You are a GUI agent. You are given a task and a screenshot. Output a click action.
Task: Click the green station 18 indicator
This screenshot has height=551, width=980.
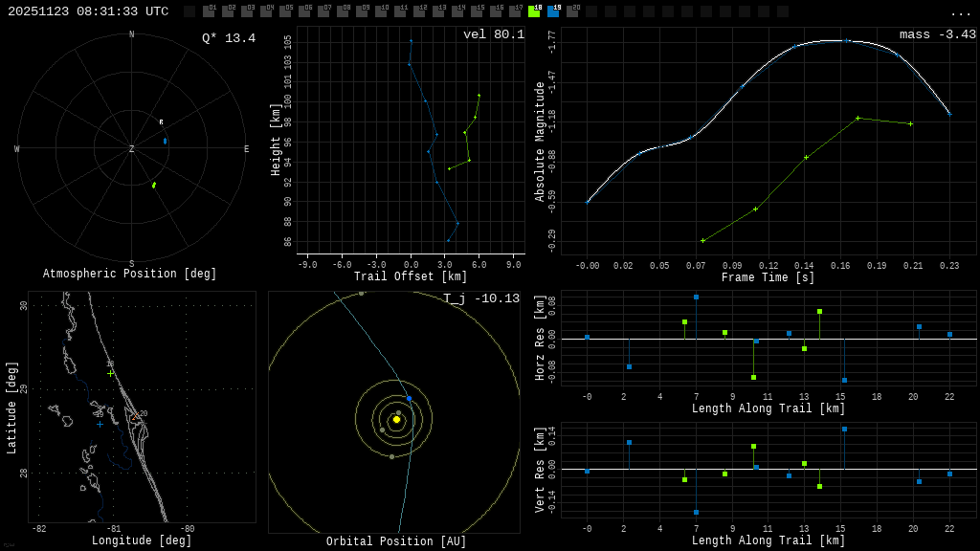click(534, 11)
